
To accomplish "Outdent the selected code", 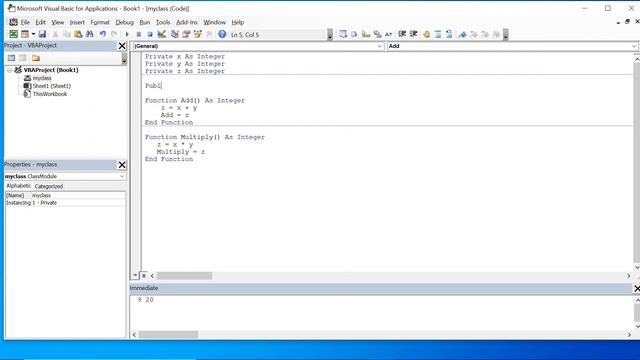I will tap(413, 34).
